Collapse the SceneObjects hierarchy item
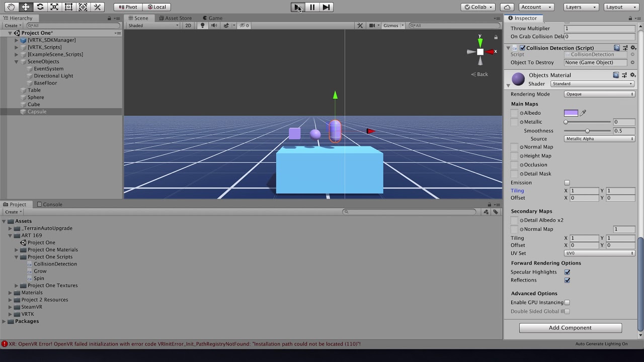The width and height of the screenshot is (644, 362). 17,61
